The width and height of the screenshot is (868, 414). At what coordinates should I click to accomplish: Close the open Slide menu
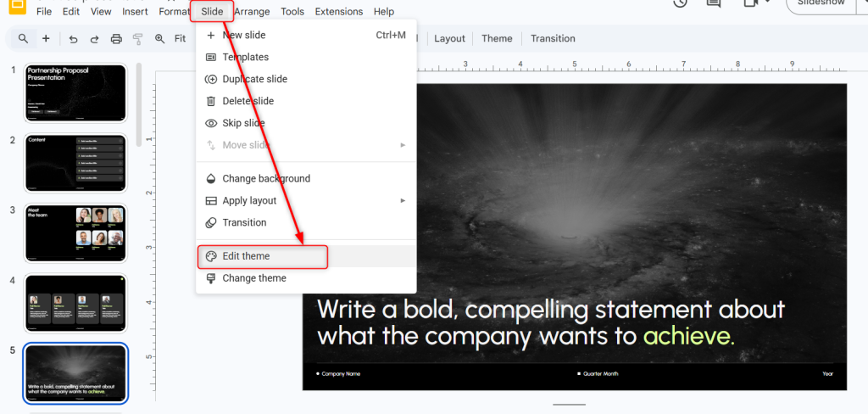point(212,11)
